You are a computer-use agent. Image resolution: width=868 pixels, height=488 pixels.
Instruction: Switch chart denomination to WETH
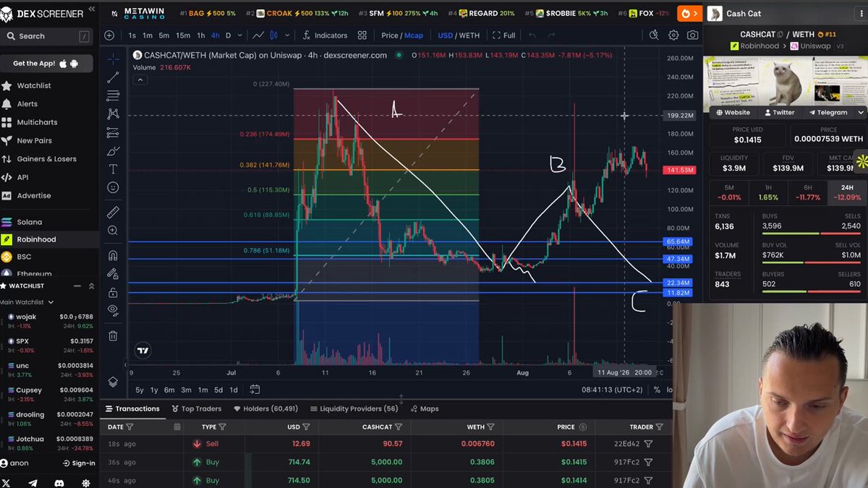tap(469, 35)
